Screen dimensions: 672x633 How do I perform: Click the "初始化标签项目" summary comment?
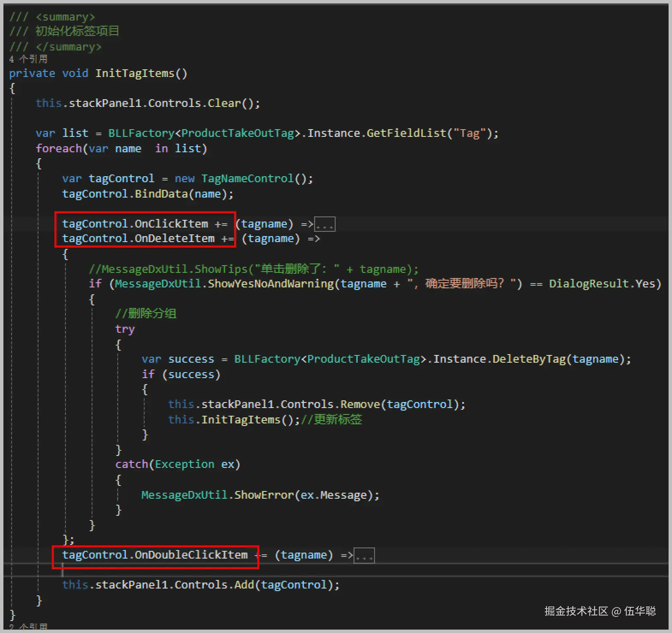77,31
